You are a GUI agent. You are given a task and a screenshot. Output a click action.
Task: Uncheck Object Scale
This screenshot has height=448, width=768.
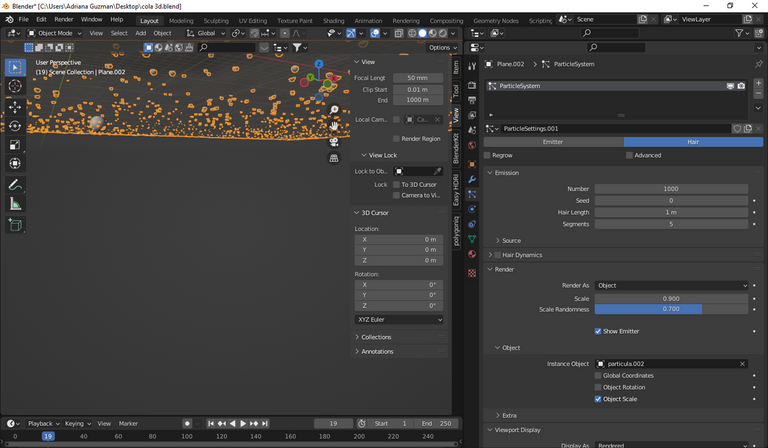(598, 399)
